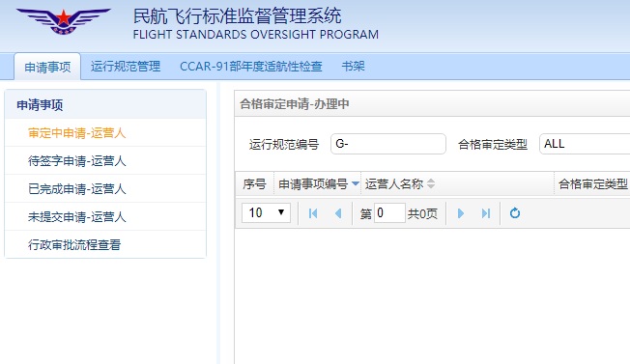Go to next page of results
Screen dimensions: 630x364
click(461, 213)
